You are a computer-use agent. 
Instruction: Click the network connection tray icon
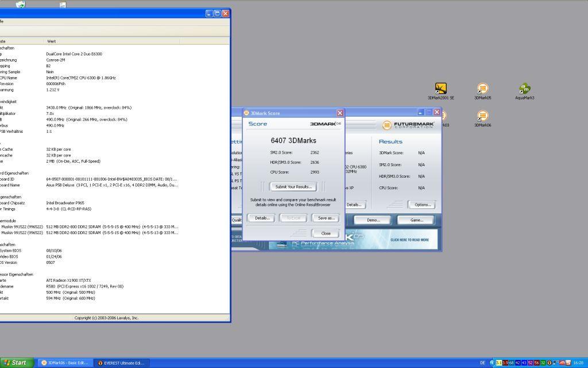pyautogui.click(x=555, y=363)
